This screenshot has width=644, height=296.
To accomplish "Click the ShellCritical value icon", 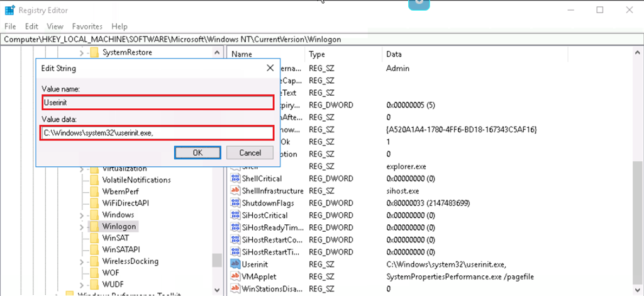I will tap(235, 179).
